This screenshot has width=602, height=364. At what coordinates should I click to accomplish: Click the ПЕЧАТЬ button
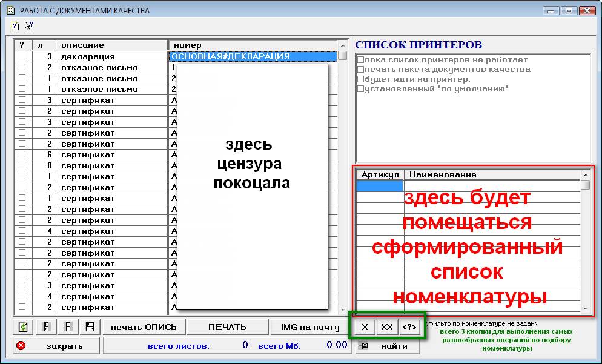(x=227, y=327)
